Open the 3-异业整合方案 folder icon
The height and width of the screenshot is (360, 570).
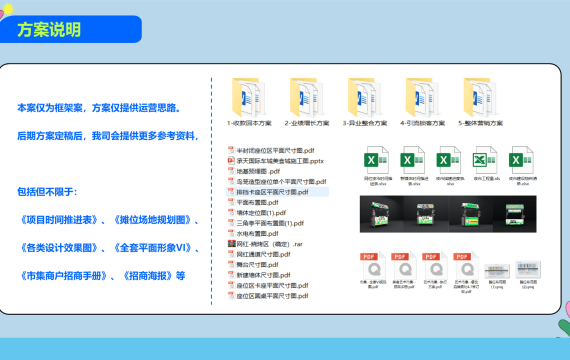pyautogui.click(x=364, y=97)
